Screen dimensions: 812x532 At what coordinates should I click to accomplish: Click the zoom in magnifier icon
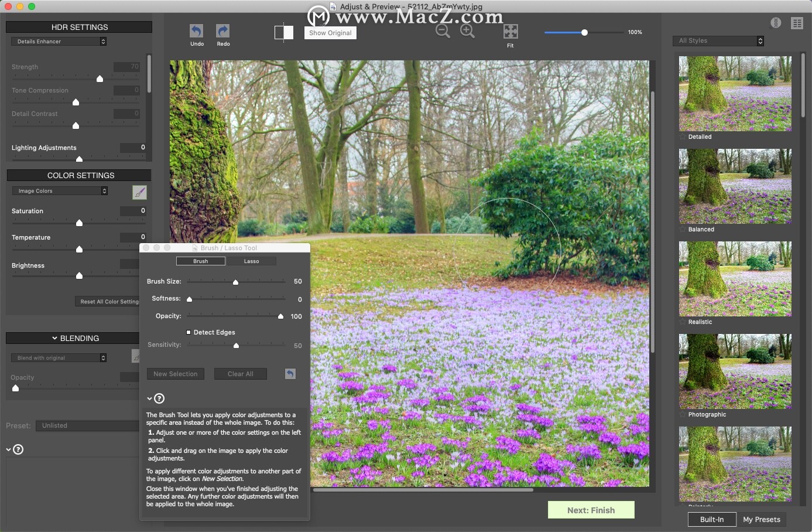(467, 31)
